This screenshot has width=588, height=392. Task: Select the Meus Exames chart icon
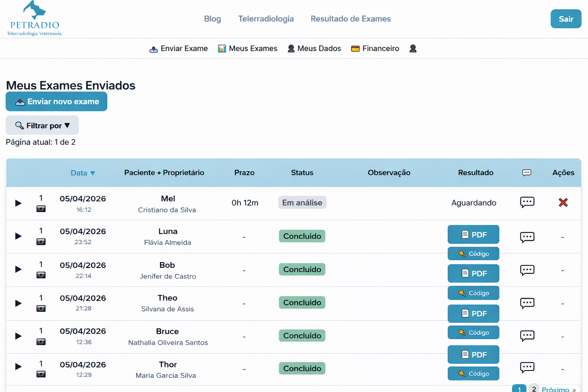(222, 49)
